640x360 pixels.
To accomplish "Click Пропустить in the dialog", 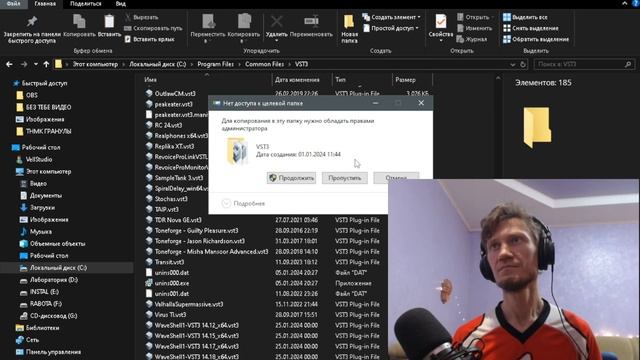I will coord(344,178).
